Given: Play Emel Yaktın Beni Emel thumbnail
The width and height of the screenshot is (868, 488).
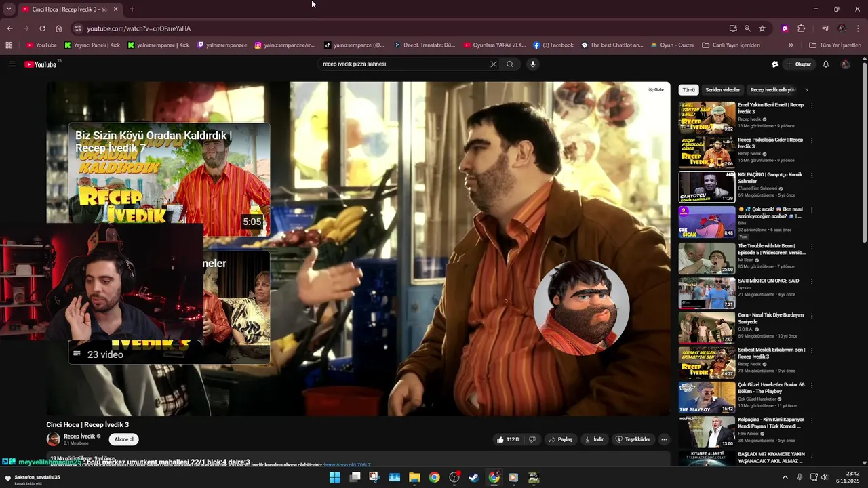Looking at the screenshot, I should [x=707, y=117].
